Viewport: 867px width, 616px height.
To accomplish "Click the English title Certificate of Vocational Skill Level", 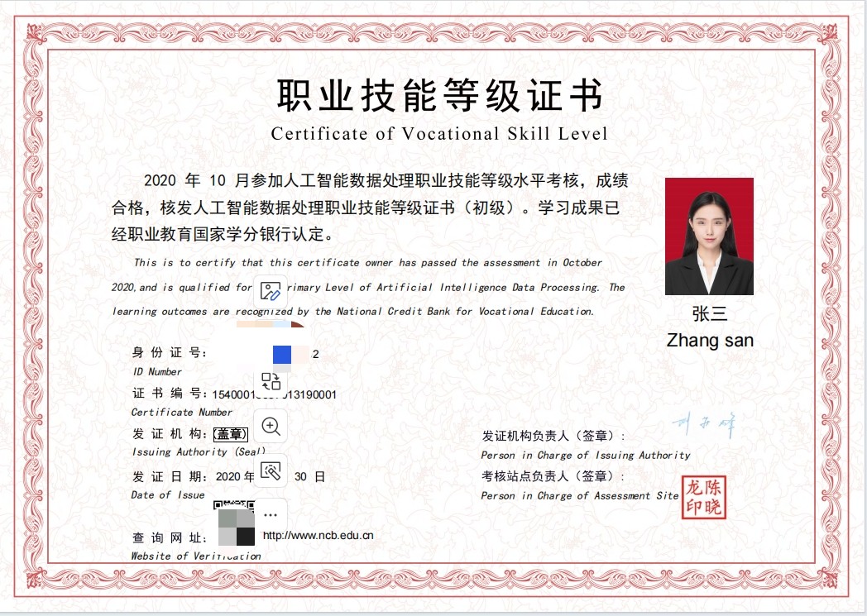I will click(x=439, y=134).
